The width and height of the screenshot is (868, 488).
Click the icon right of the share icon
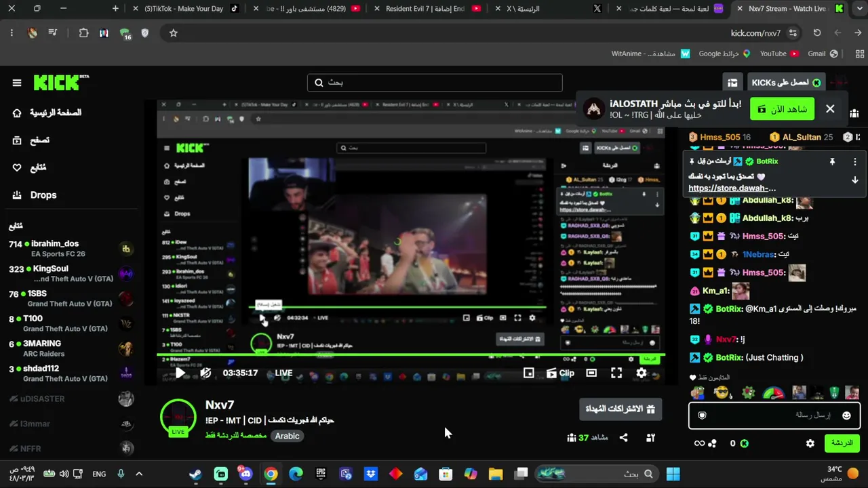pos(650,438)
